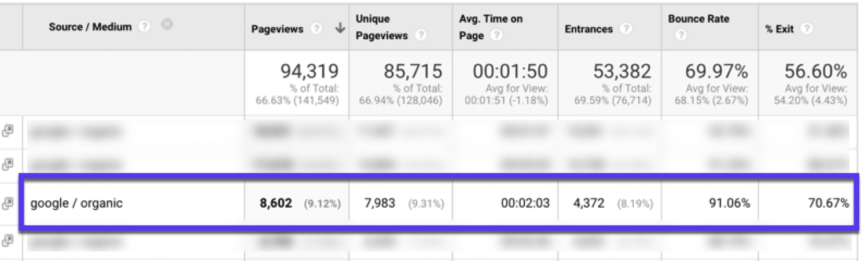Show the help info for Avg. Time on Page
This screenshot has width=868, height=261.
pos(496,36)
